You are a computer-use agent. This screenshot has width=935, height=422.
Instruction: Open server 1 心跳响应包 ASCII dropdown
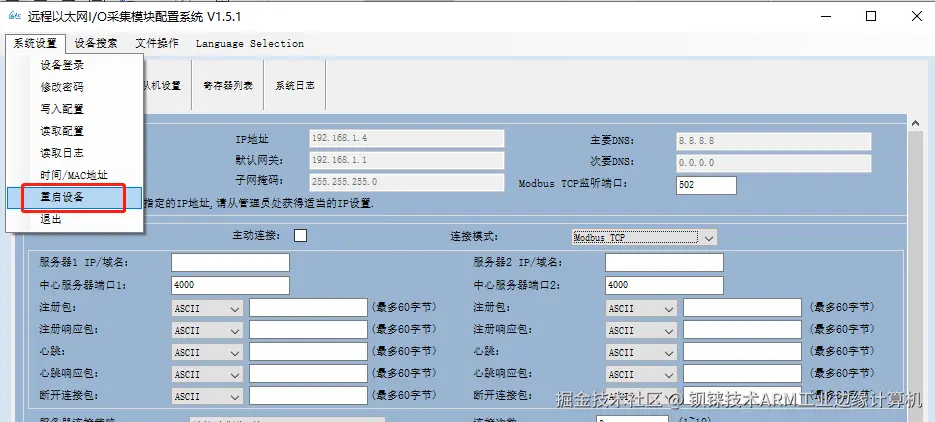click(207, 374)
